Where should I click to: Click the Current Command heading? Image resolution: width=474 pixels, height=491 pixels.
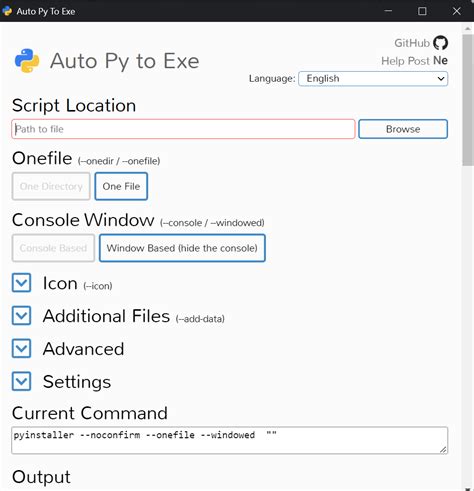[x=90, y=413]
